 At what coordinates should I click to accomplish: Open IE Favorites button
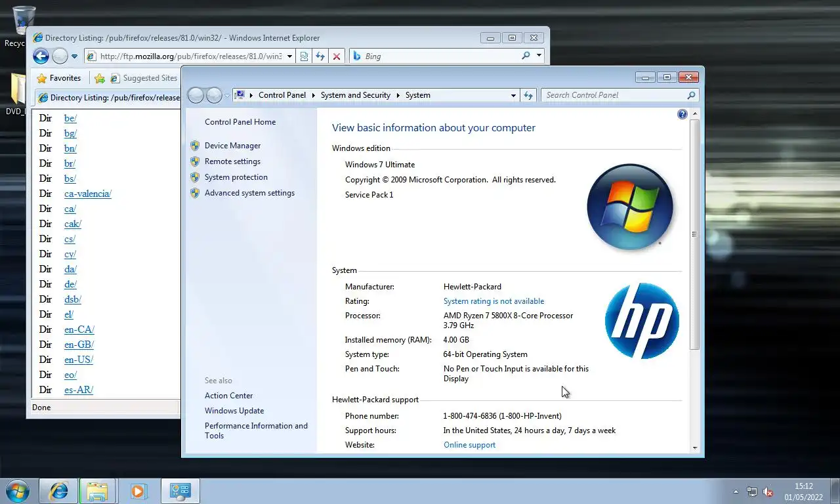59,78
